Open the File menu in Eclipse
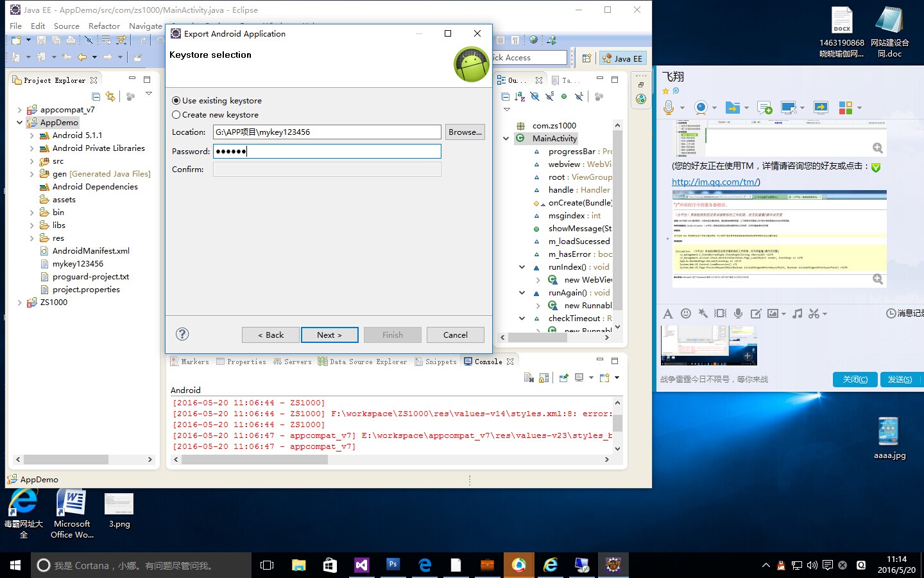This screenshot has height=578, width=924. click(x=16, y=26)
